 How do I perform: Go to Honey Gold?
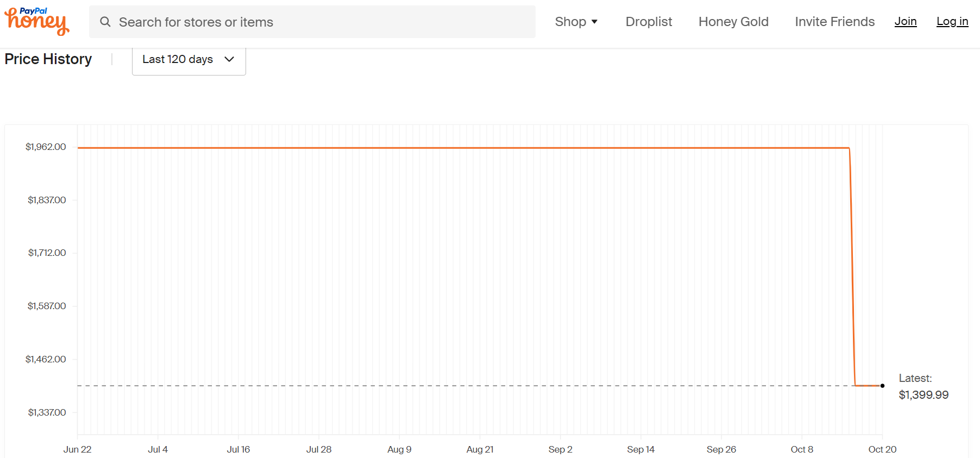click(x=733, y=22)
